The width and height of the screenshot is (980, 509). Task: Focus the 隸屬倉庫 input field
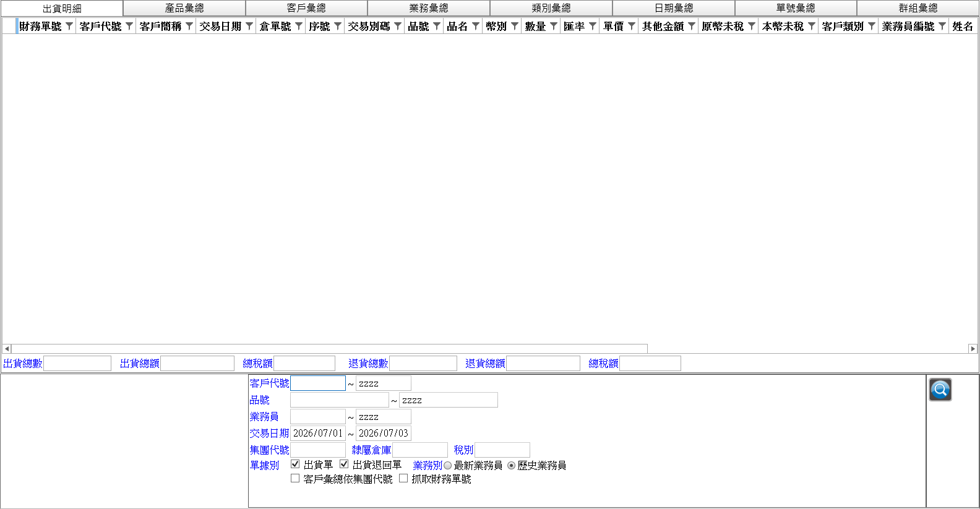pyautogui.click(x=420, y=450)
